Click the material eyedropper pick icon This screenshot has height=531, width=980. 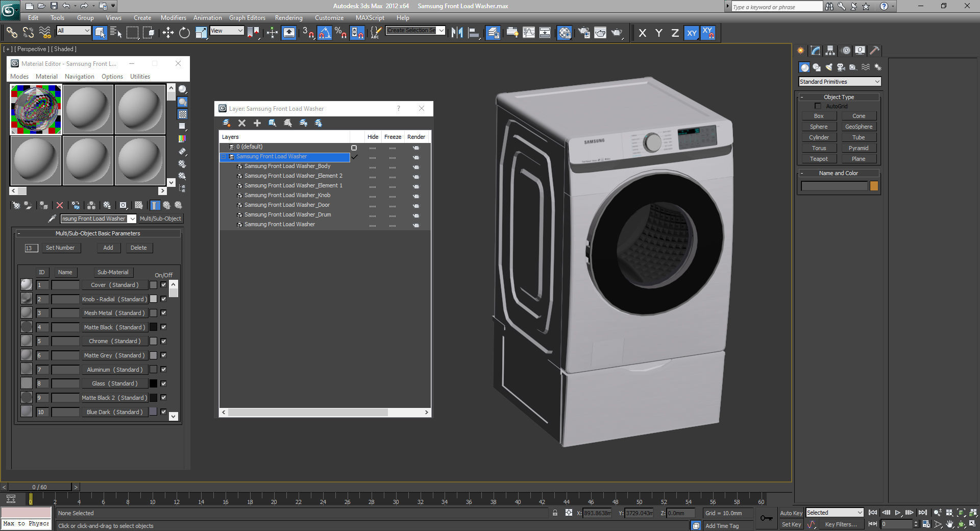click(52, 219)
